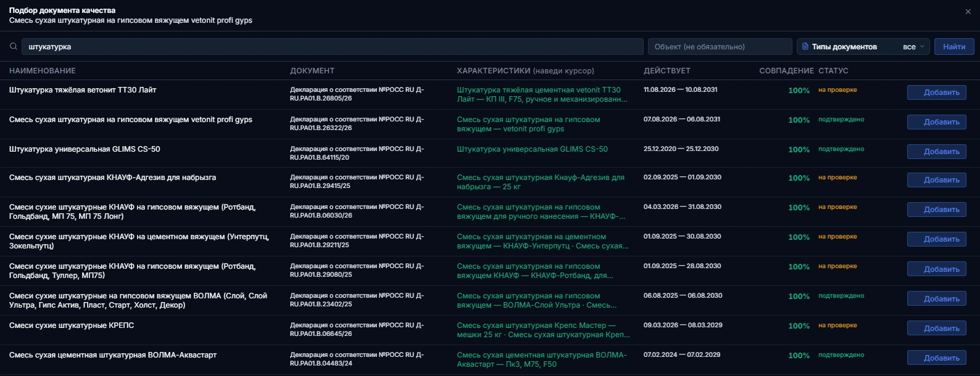The width and height of the screenshot is (980, 376).
Task: Add the КНАУФ Ротбанд, Туллер, МП75 row
Action: pos(936,269)
